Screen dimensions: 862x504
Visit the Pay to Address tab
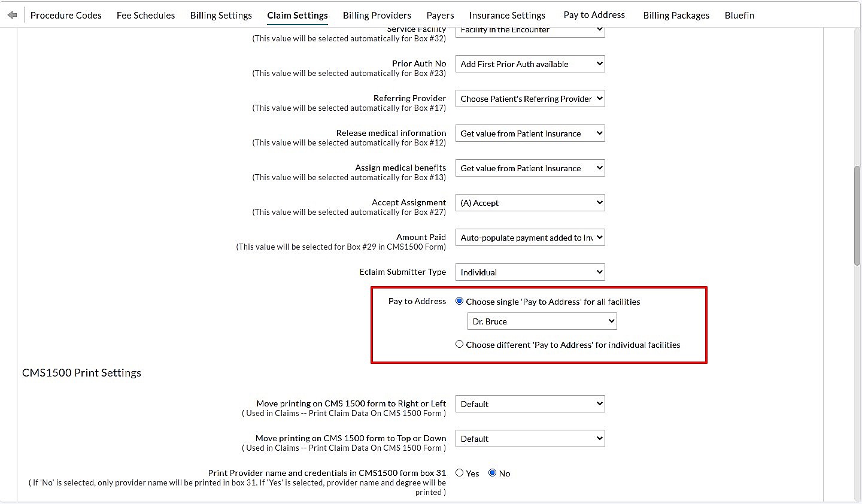pos(594,16)
